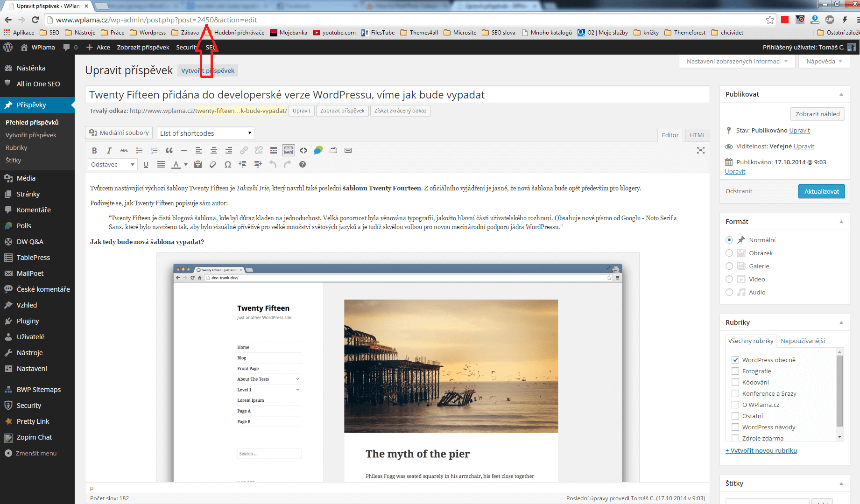Collapse the Rubriky box
The image size is (860, 504).
coord(841,322)
